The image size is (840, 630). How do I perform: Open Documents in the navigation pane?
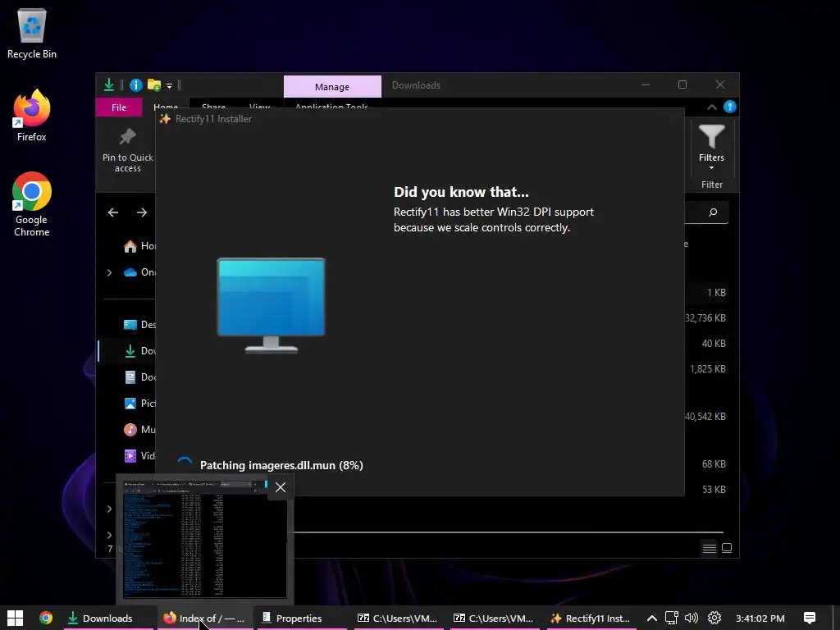point(139,377)
